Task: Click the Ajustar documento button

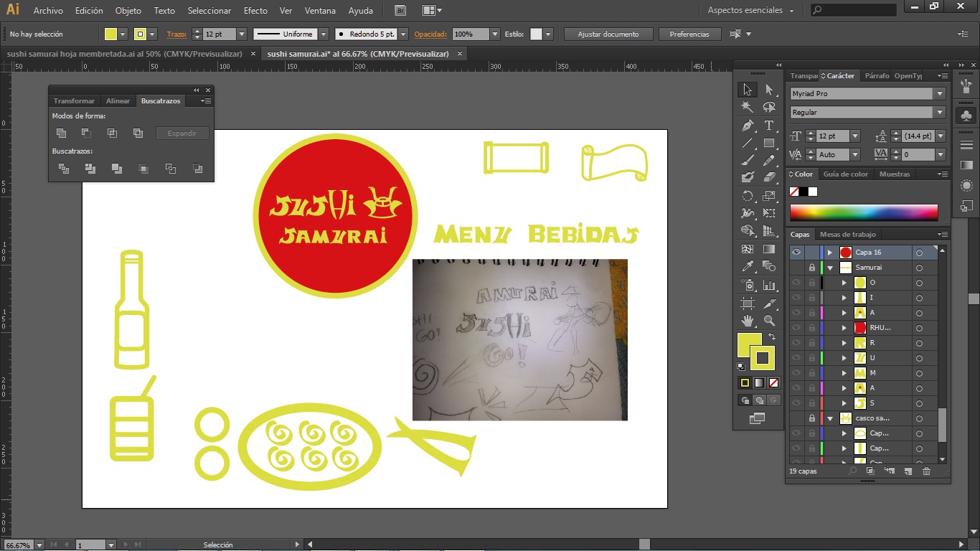Action: click(x=607, y=34)
